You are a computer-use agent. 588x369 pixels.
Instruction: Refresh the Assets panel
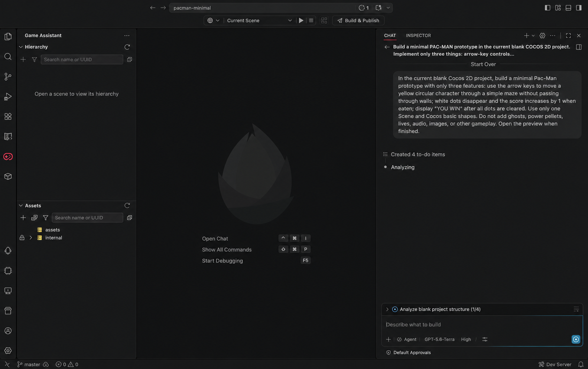(127, 205)
